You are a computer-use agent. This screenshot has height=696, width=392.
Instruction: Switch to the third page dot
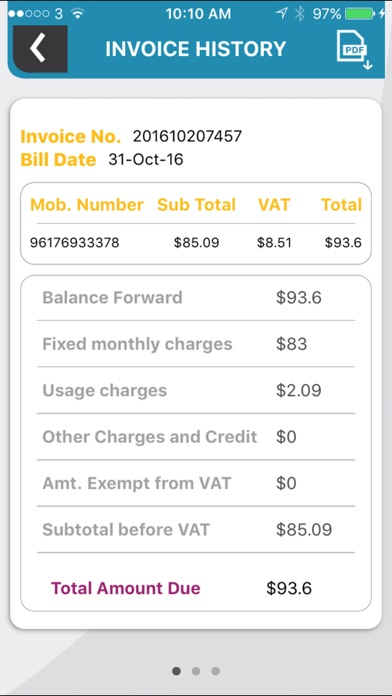tap(215, 671)
